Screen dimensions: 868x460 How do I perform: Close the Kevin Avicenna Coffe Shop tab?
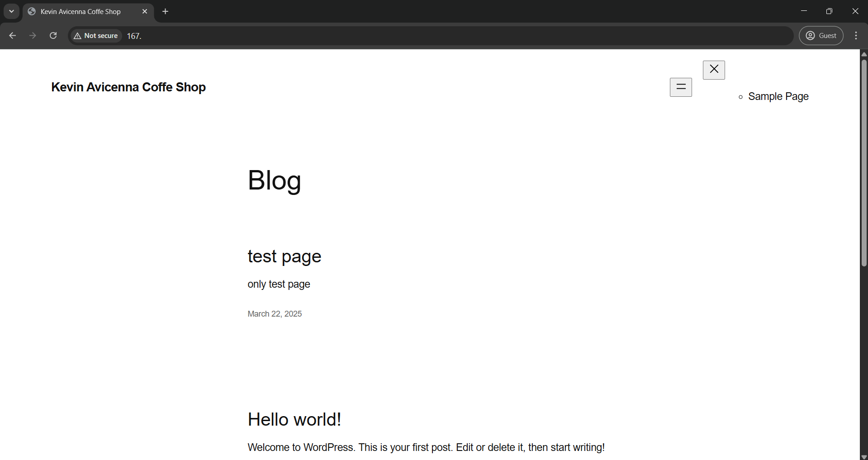[145, 11]
